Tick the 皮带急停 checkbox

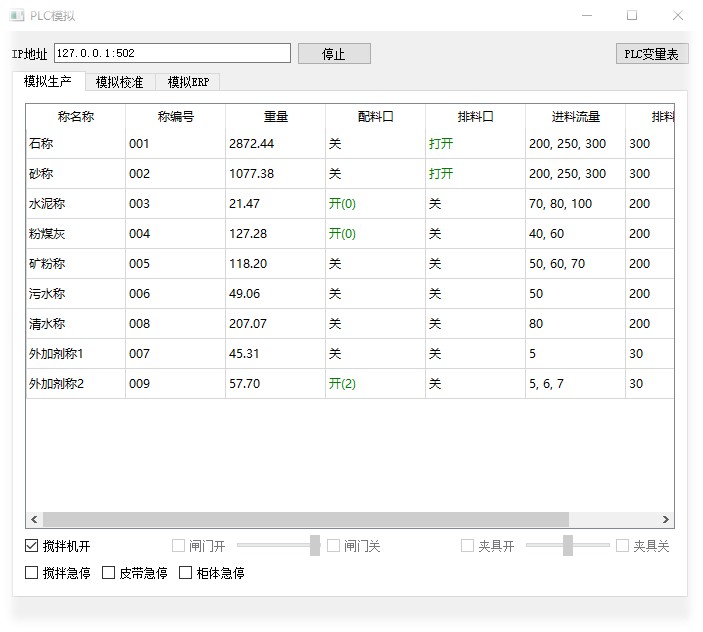(109, 573)
